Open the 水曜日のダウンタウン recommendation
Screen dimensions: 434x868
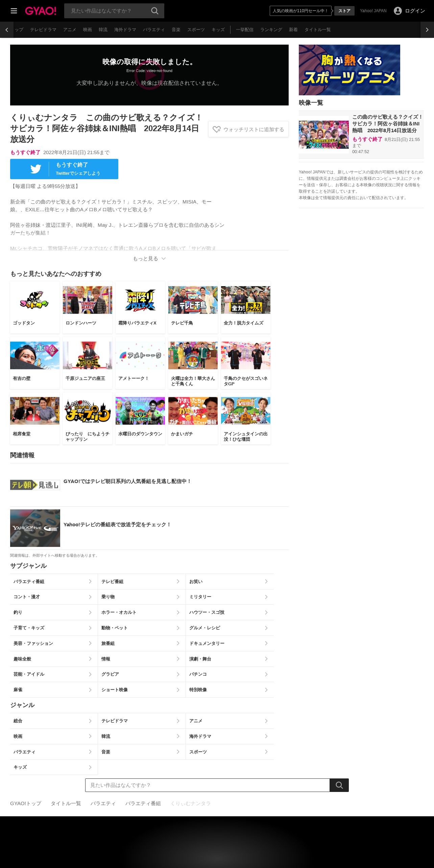point(140,418)
